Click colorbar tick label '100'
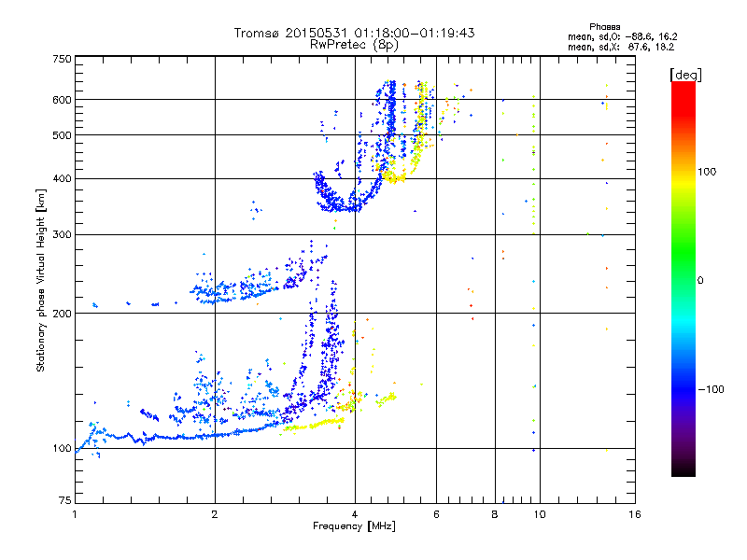 click(707, 172)
